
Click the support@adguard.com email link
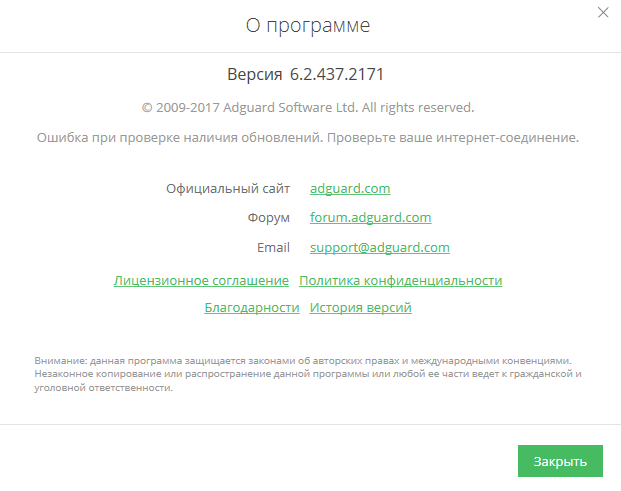tap(380, 247)
